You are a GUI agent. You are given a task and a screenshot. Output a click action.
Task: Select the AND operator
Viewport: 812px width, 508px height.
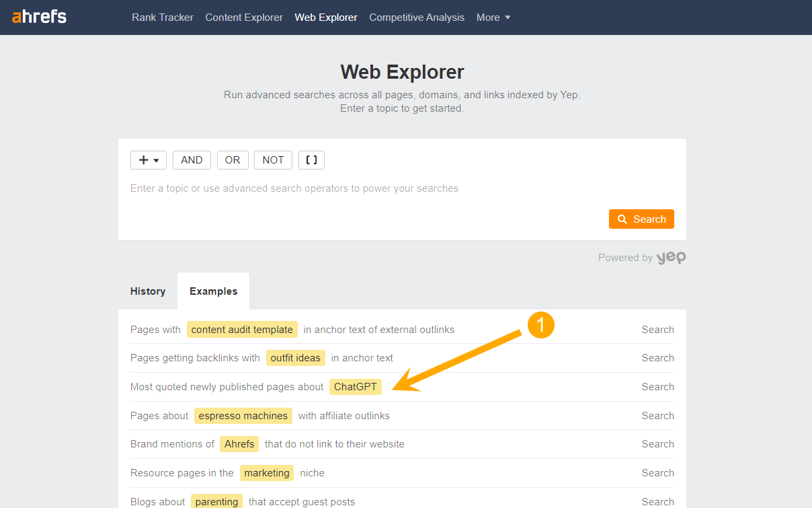192,160
